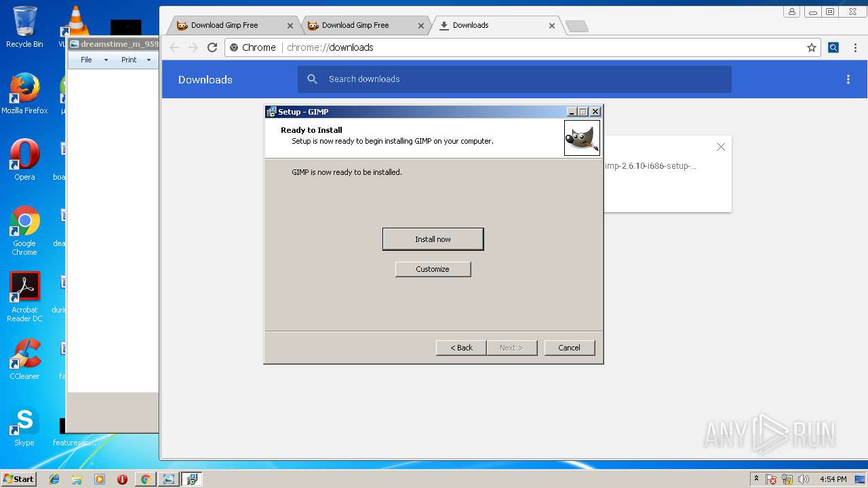868x488 pixels.
Task: Expand the File dropdown arrow in dreamstime window
Action: (106, 60)
